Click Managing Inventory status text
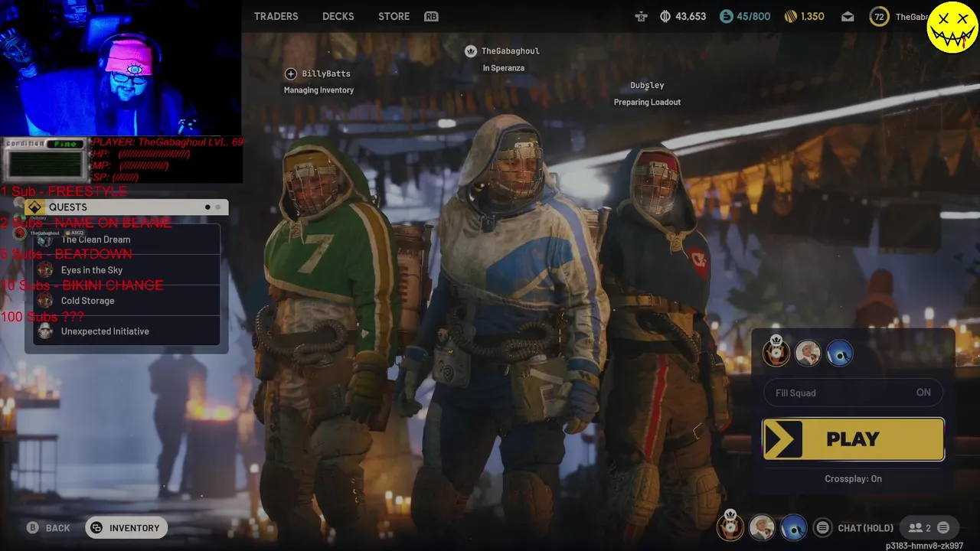Viewport: 980px width, 551px height. (318, 90)
